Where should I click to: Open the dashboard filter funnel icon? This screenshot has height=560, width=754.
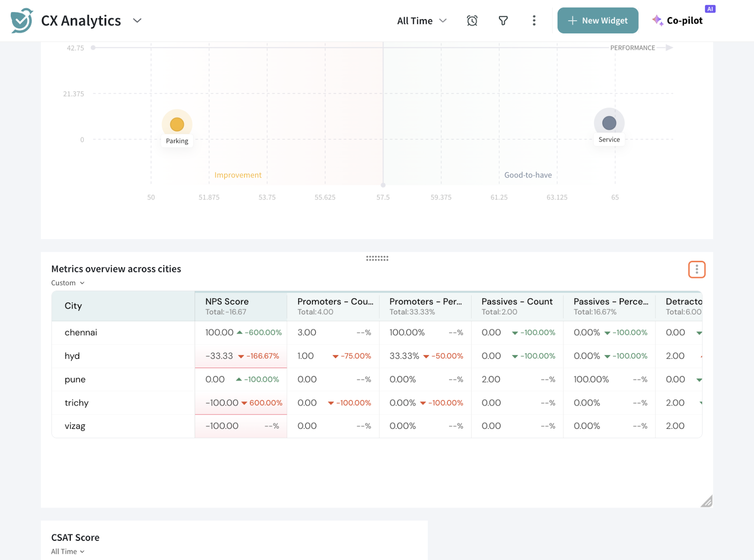click(x=503, y=21)
